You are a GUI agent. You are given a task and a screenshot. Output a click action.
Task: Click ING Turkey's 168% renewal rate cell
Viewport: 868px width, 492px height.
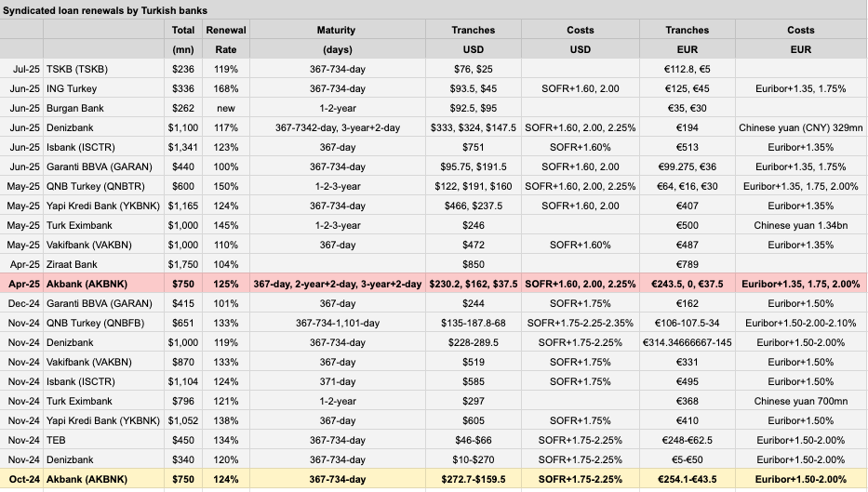click(x=226, y=88)
